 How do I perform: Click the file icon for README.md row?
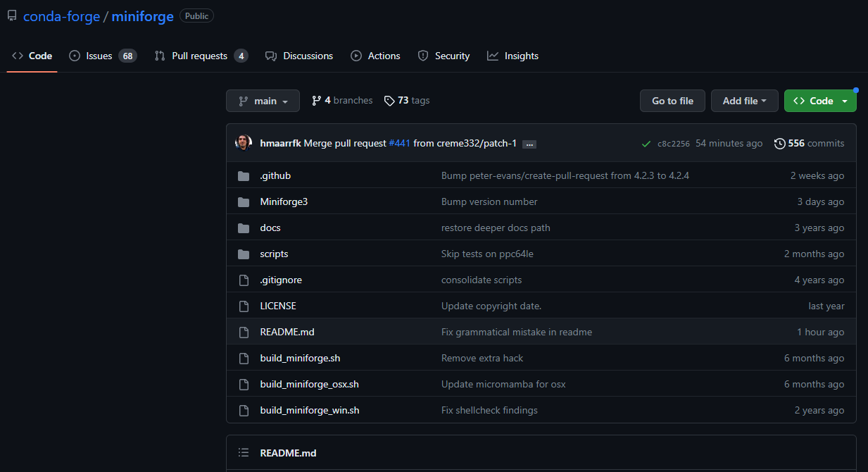tap(244, 332)
